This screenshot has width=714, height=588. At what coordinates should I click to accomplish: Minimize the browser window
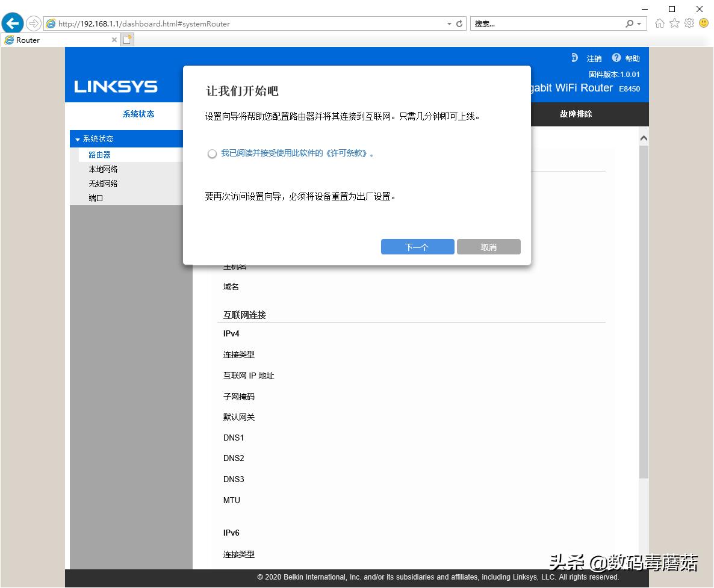tap(644, 8)
